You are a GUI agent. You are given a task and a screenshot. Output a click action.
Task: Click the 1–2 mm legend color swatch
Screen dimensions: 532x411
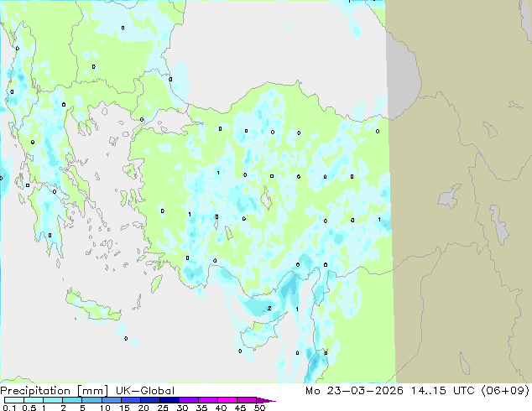click(x=53, y=400)
